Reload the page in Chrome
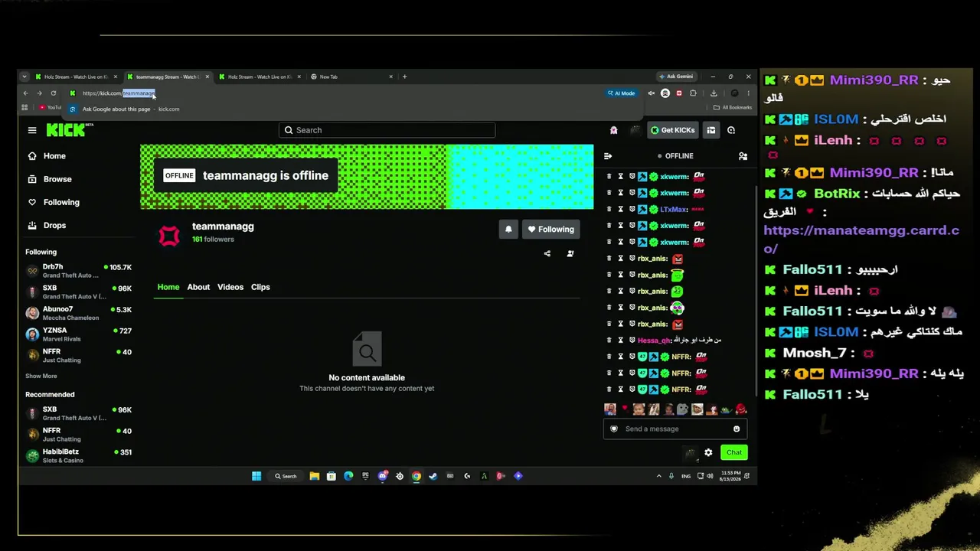Screen dimensions: 980x551 53,93
